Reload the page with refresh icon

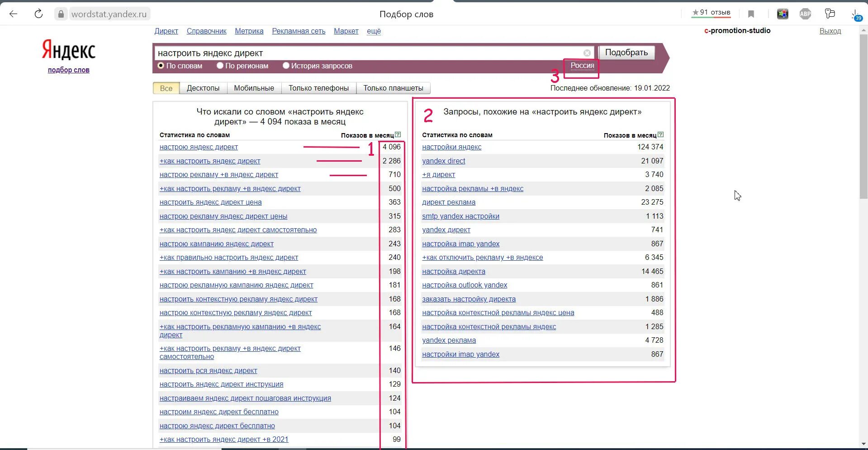pos(39,14)
